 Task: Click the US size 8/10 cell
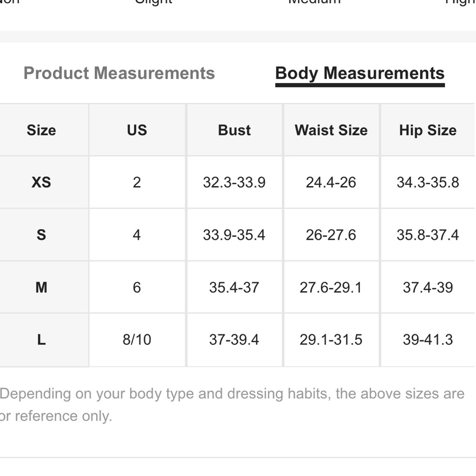coord(137,340)
